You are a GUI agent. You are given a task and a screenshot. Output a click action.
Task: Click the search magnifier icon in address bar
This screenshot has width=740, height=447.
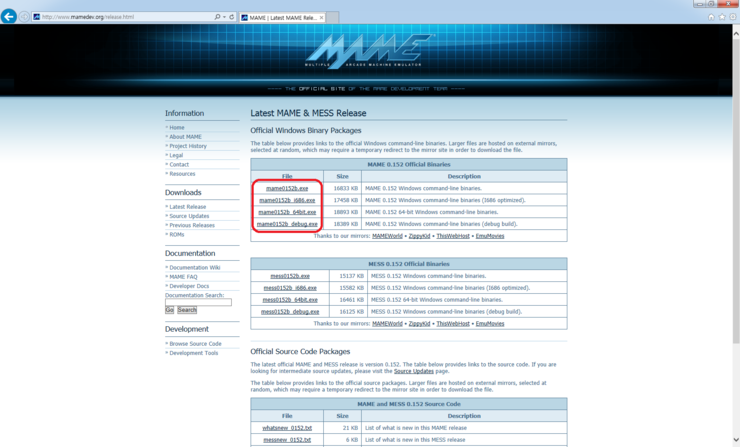(x=217, y=17)
